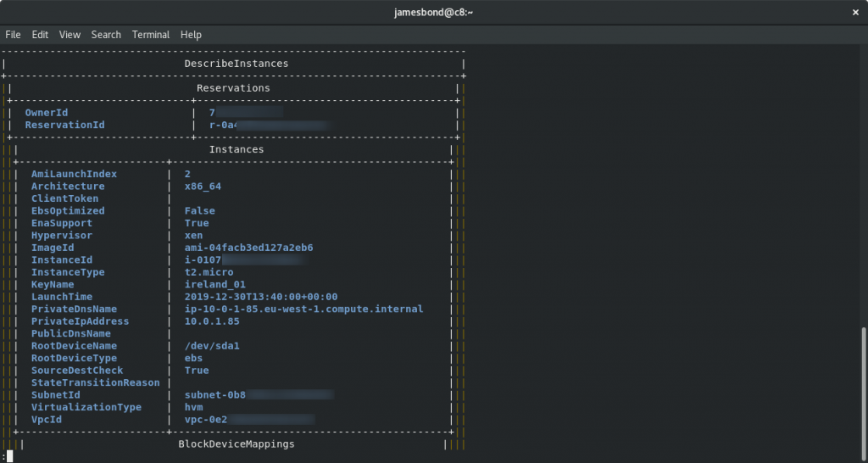Open the Search menu

point(106,34)
